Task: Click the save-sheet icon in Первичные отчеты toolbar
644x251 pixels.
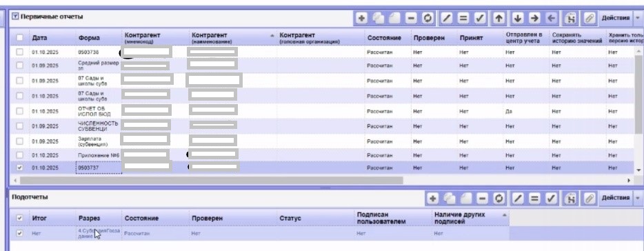Action: [x=570, y=18]
